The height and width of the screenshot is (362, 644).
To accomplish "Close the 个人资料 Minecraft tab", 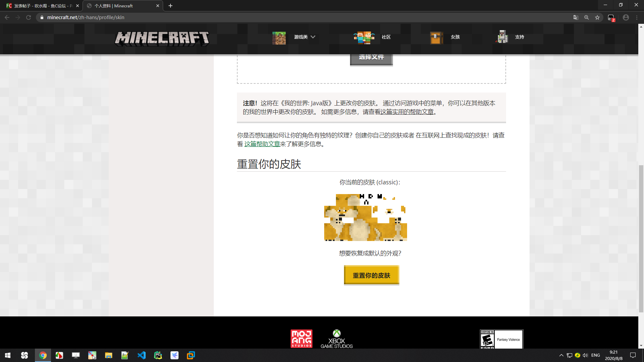I will (158, 6).
